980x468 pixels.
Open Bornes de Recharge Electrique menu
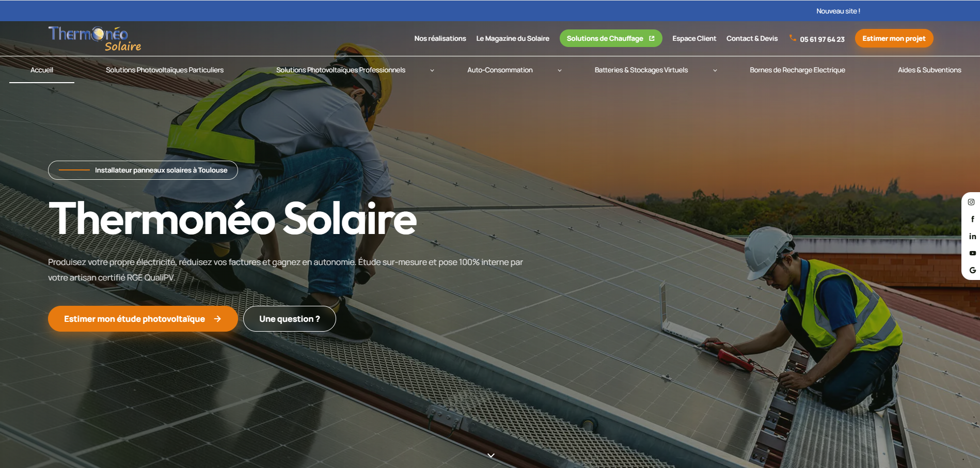[797, 70]
